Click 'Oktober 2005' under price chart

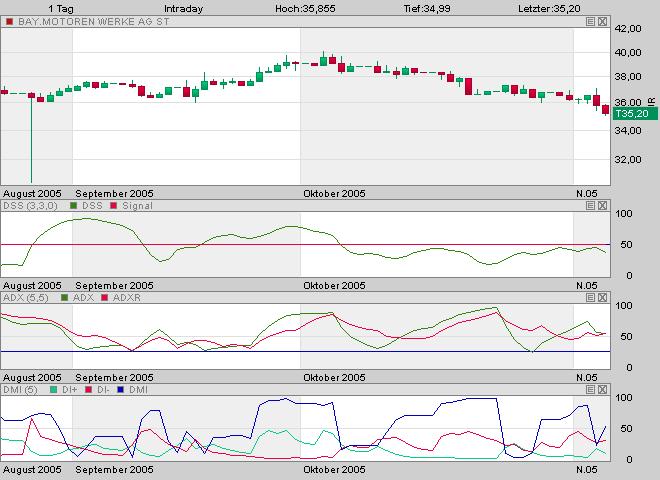click(334, 194)
